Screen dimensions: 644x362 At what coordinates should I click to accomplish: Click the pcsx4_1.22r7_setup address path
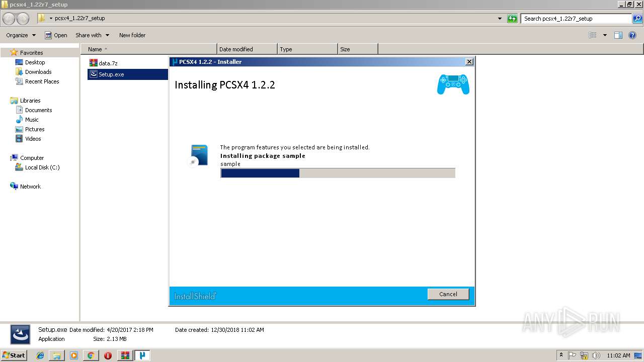tap(80, 18)
